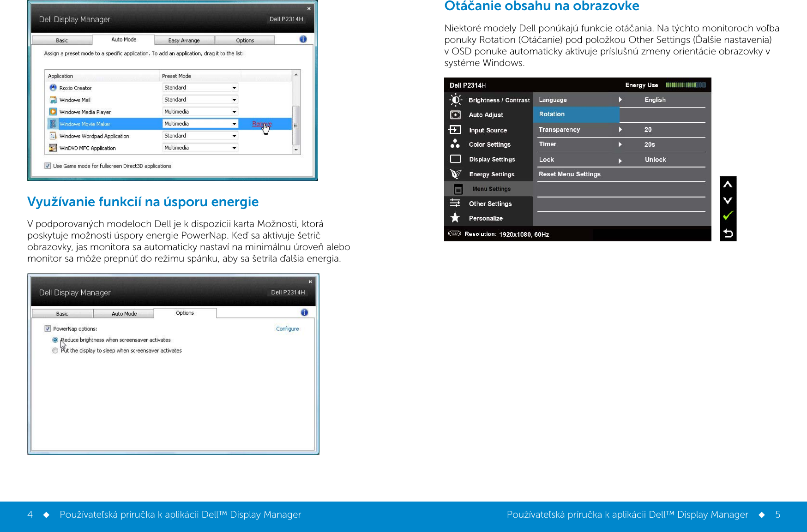
Task: Open preset dropdown for Windows Media Player
Action: pos(200,112)
